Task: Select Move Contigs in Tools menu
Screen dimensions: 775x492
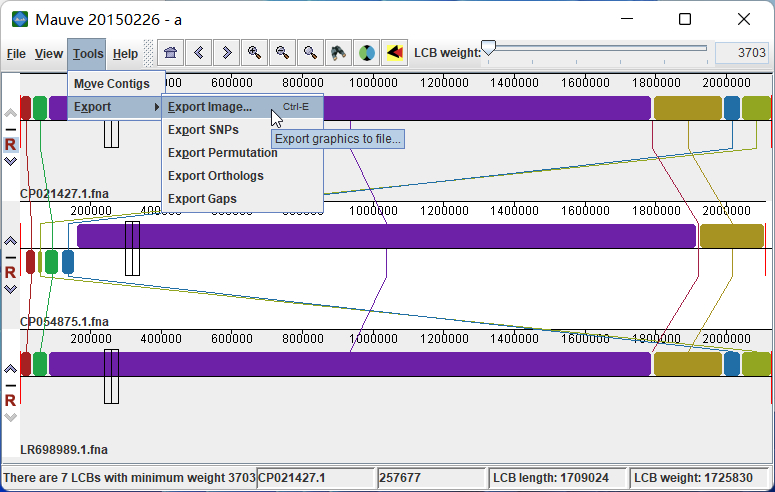Action: (x=111, y=84)
